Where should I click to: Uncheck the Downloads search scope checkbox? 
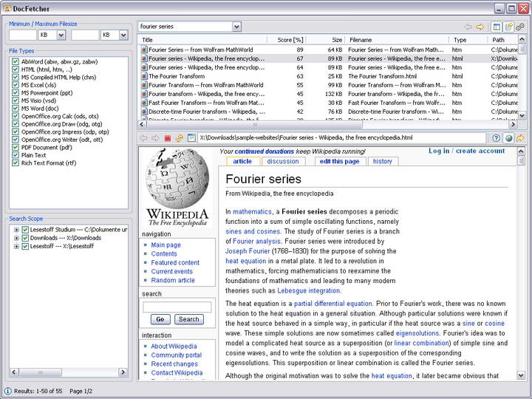(x=25, y=238)
